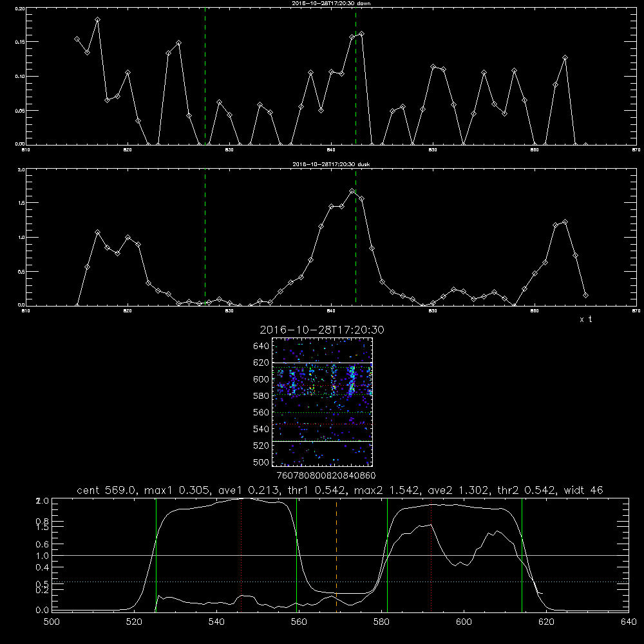Select the first red dotted line in bottom plot
The width and height of the screenshot is (644, 644).
[241, 555]
